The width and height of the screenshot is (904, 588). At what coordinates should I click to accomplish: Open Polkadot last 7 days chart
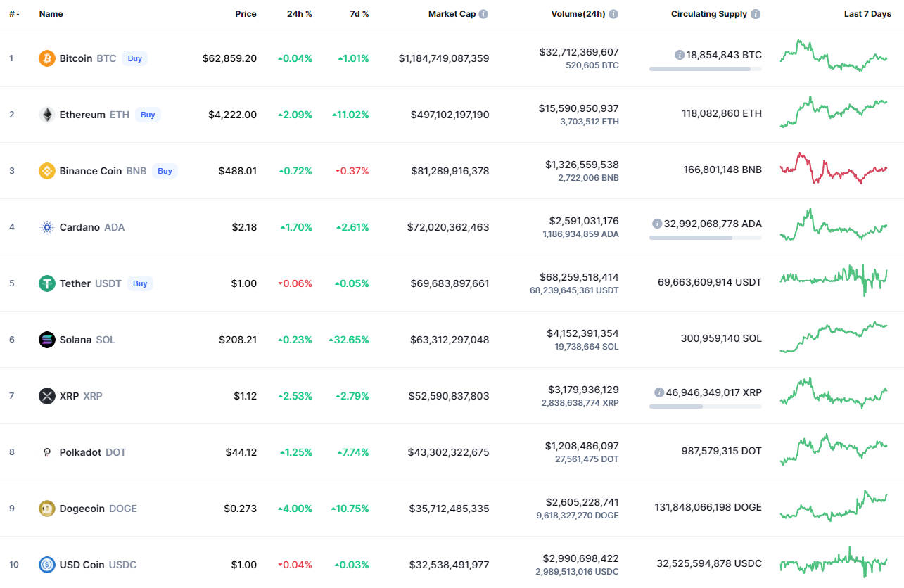point(834,449)
